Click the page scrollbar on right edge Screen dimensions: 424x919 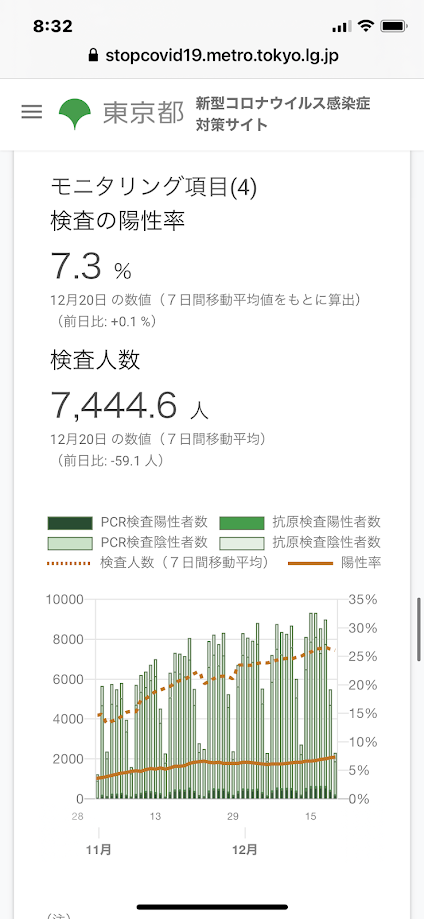coord(419,629)
